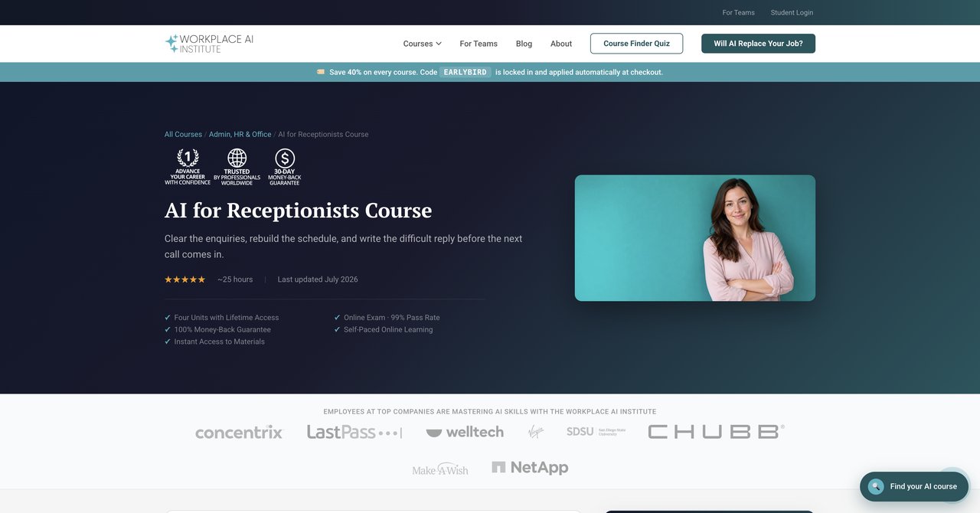This screenshot has width=980, height=513.
Task: Click the Concentrix company logo
Action: point(239,433)
